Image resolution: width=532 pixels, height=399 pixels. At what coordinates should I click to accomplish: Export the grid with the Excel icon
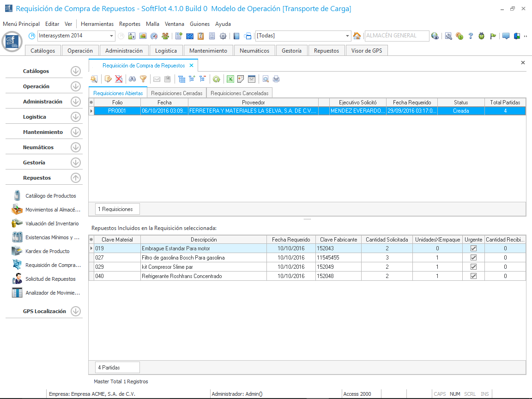[230, 79]
